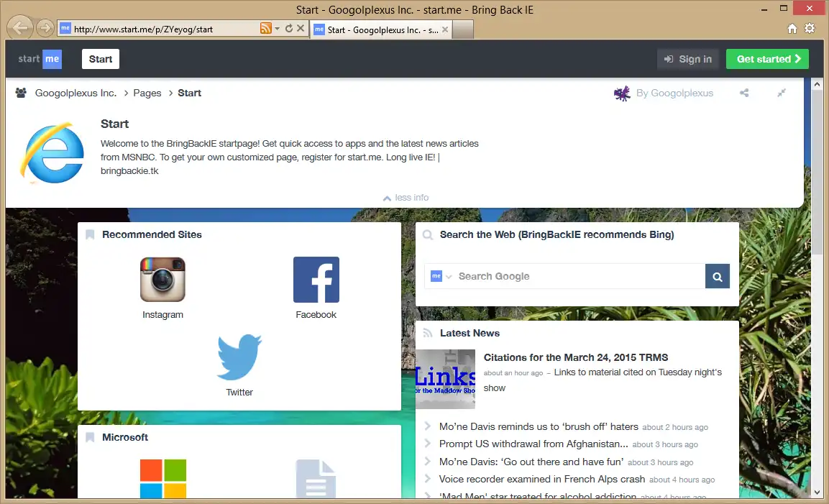
Task: Click the scrollbar down arrow
Action: click(817, 492)
